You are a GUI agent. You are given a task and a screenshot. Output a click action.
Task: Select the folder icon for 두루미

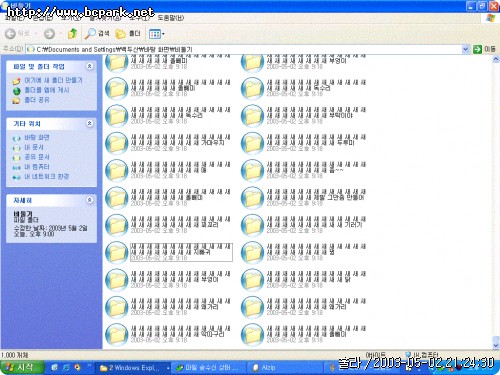point(252,143)
